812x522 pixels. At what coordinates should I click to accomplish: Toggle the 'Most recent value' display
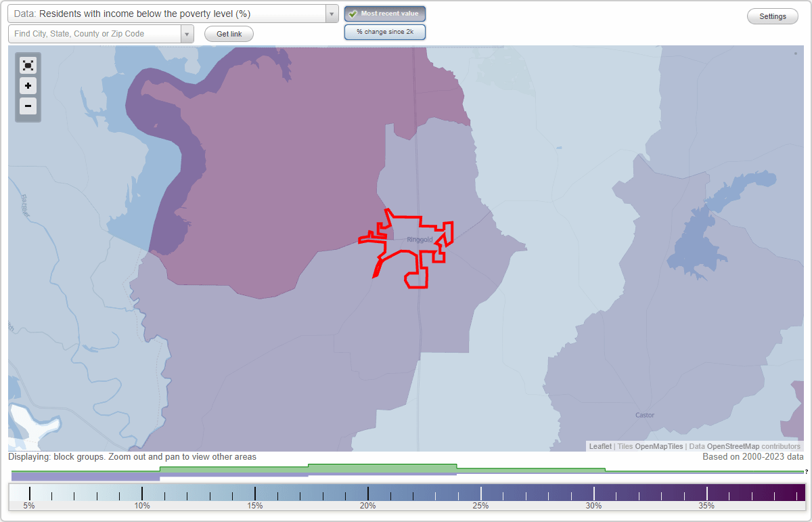click(x=385, y=14)
